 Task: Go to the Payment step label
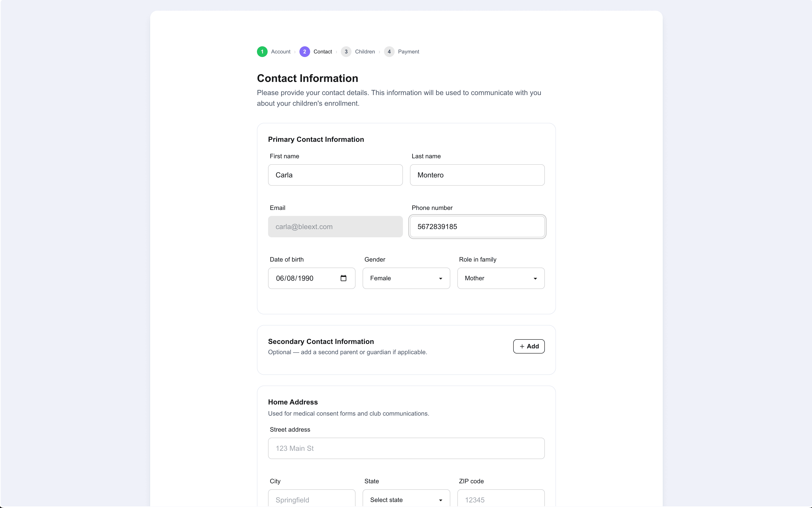[x=408, y=52]
